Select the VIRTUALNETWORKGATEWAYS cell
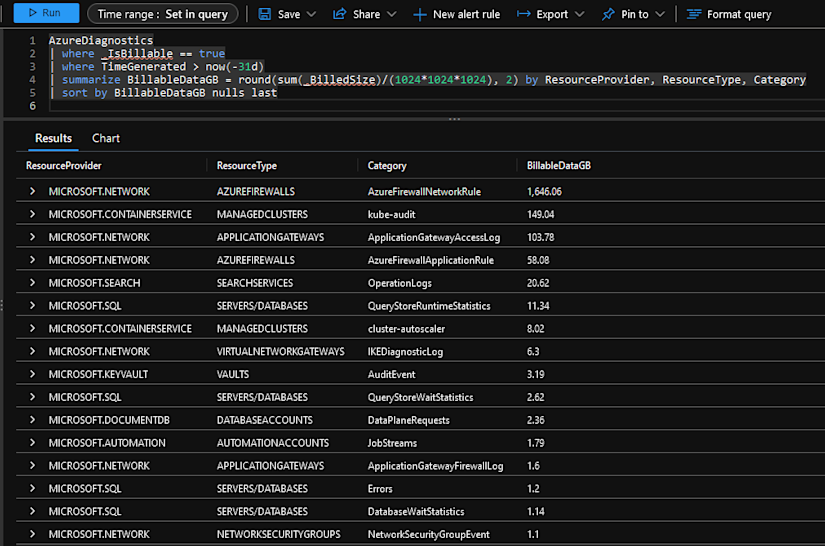This screenshot has height=546, width=825. [x=280, y=351]
